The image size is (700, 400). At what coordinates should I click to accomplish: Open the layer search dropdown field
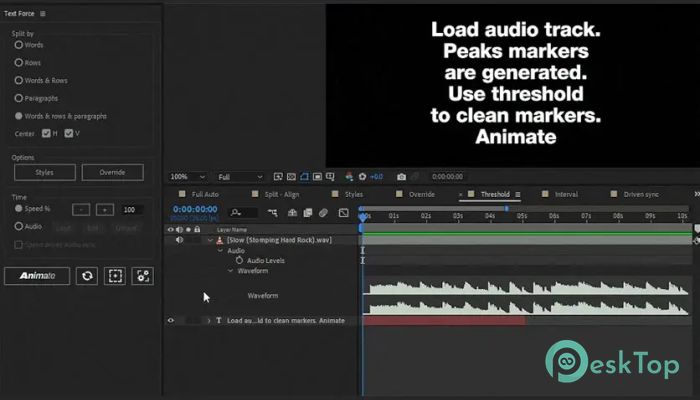[x=243, y=213]
